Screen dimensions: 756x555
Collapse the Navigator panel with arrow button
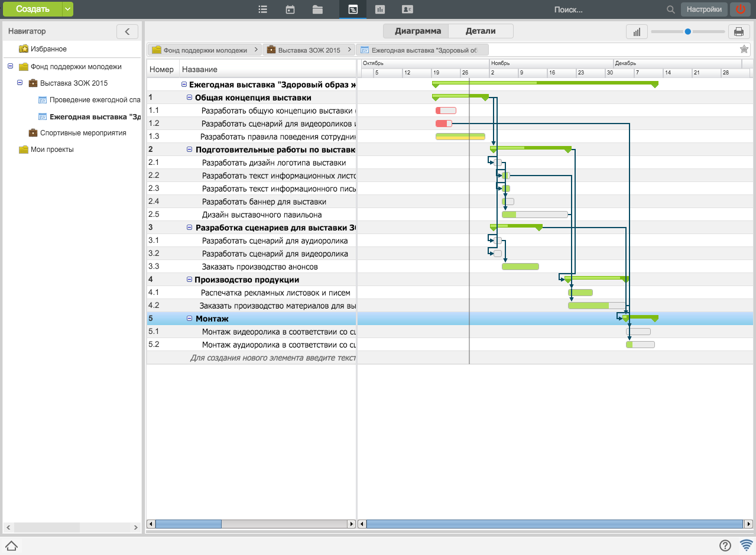pos(127,31)
